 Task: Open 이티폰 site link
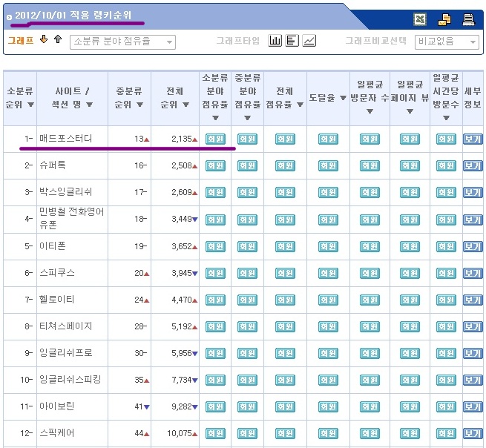point(53,246)
